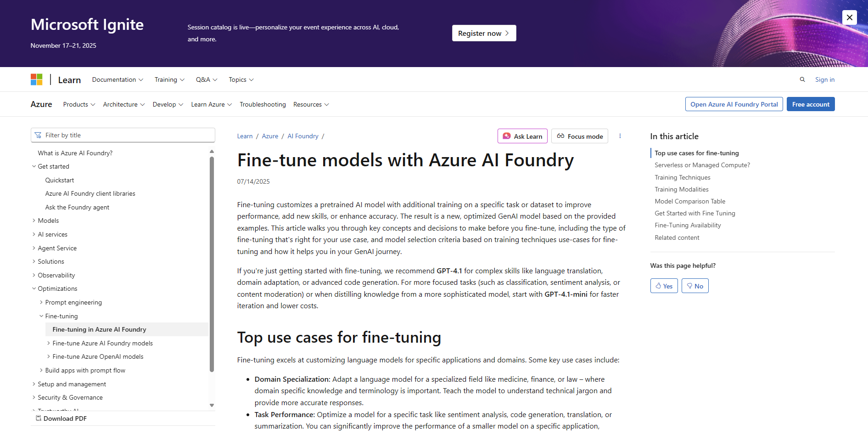Click the search magnifier icon

[x=802, y=79]
